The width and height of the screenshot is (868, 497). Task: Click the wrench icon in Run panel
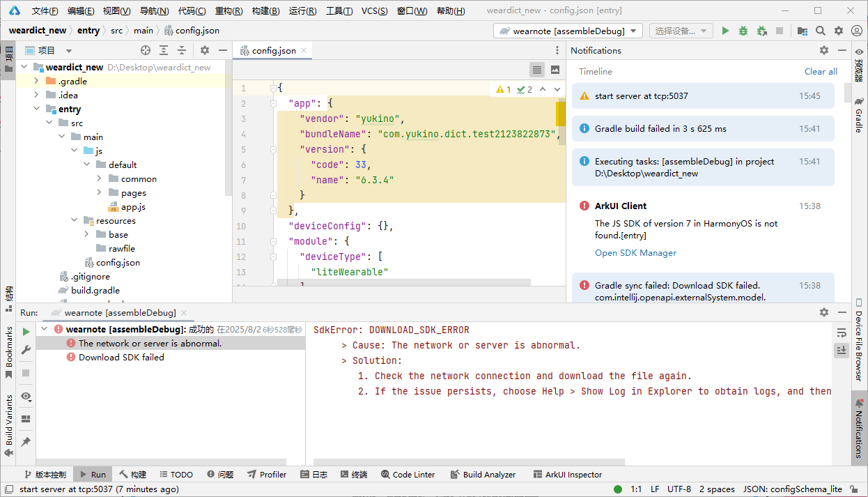[26, 350]
